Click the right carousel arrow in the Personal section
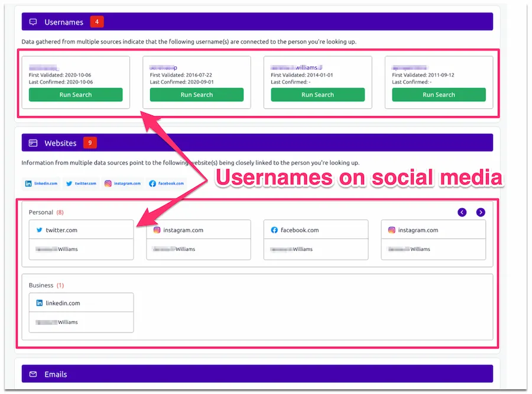 pyautogui.click(x=481, y=212)
